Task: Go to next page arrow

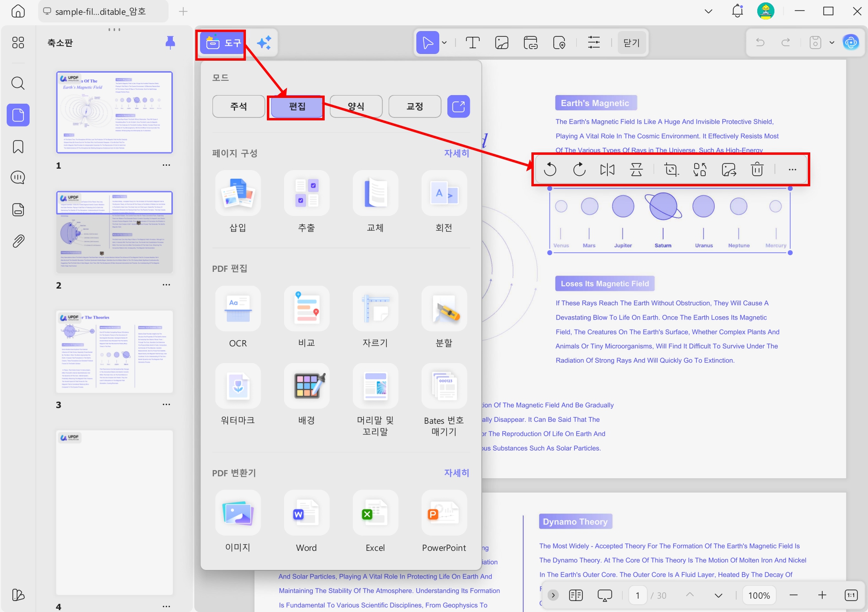Action: (x=719, y=595)
